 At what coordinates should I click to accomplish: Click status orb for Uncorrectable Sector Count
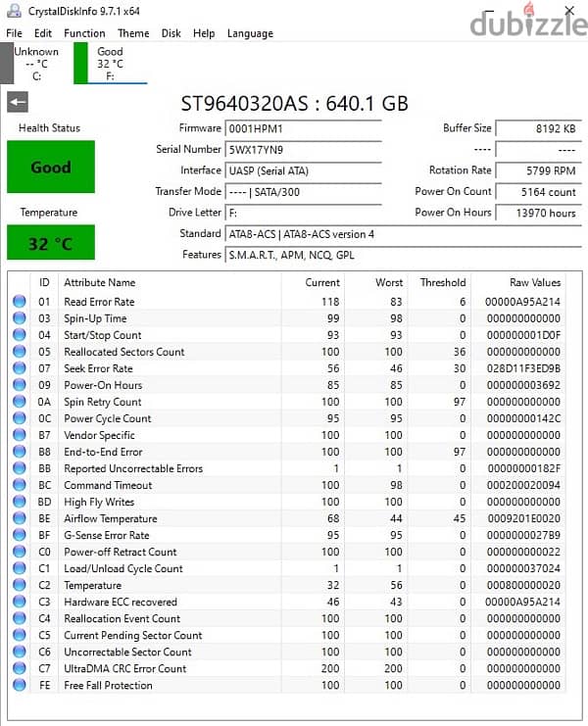pyautogui.click(x=20, y=652)
